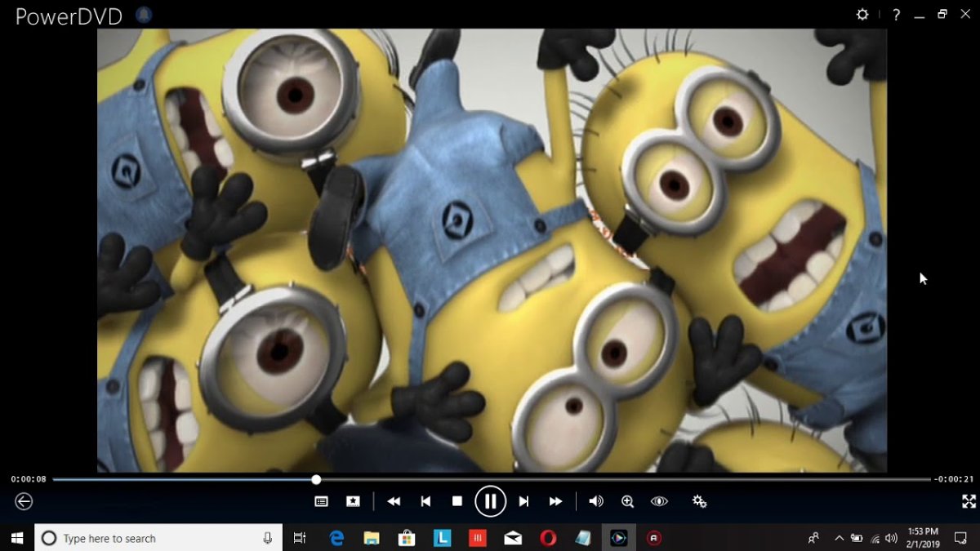
Task: Click the taskbar search box
Action: (158, 538)
